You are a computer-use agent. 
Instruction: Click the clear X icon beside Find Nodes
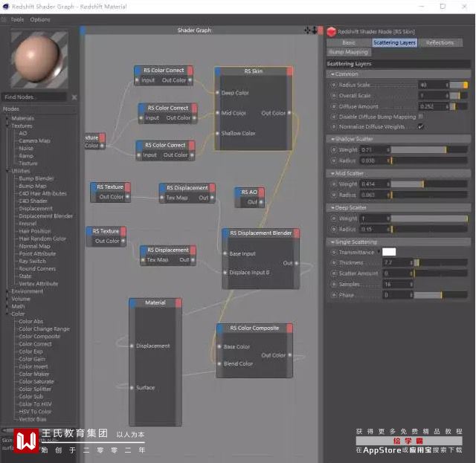tap(74, 97)
